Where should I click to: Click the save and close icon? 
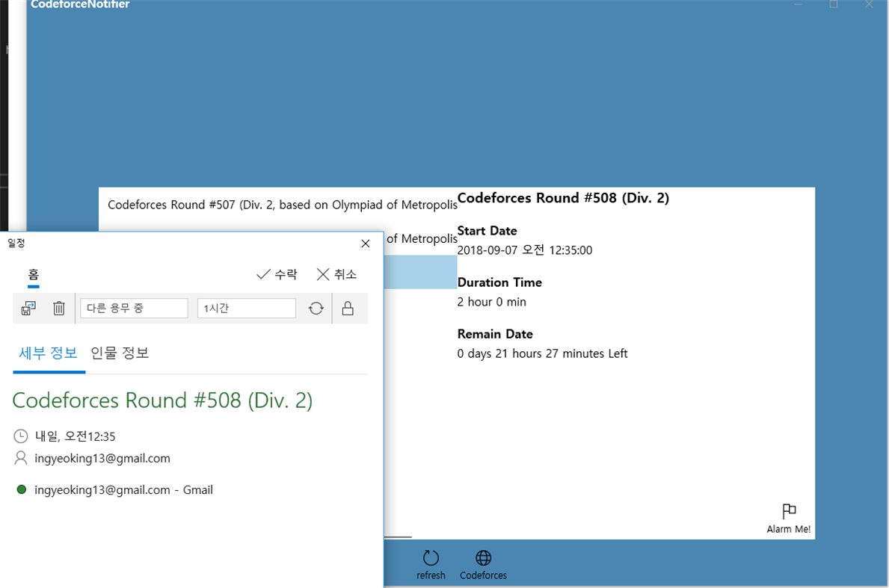[x=28, y=308]
